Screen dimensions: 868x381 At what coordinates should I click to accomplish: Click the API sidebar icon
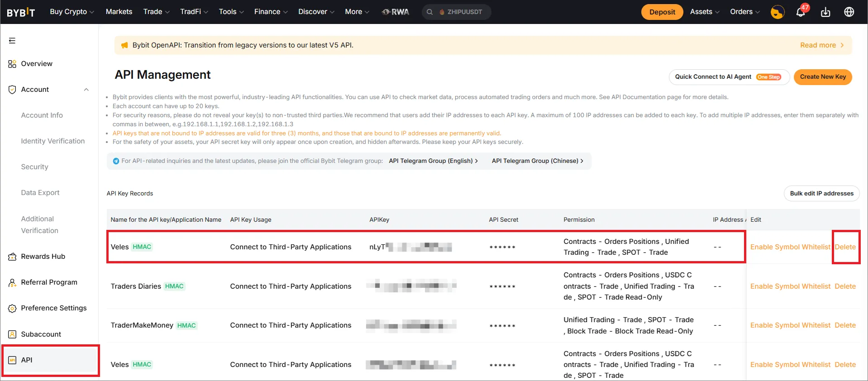[x=12, y=360]
